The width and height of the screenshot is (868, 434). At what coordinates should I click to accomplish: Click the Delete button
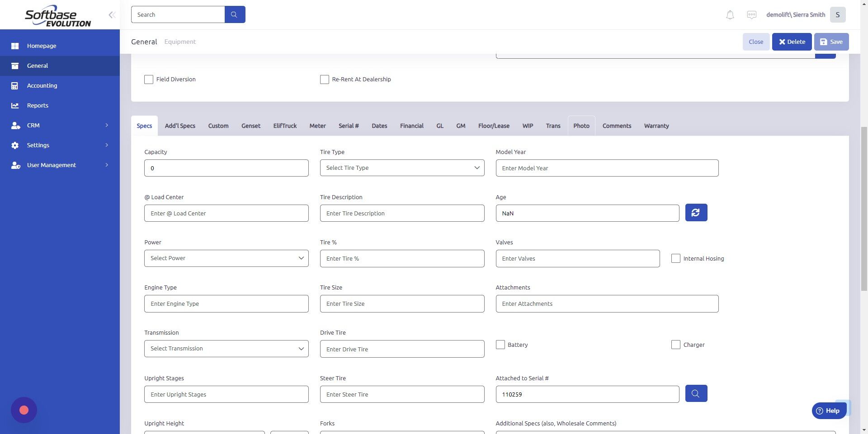coord(792,42)
